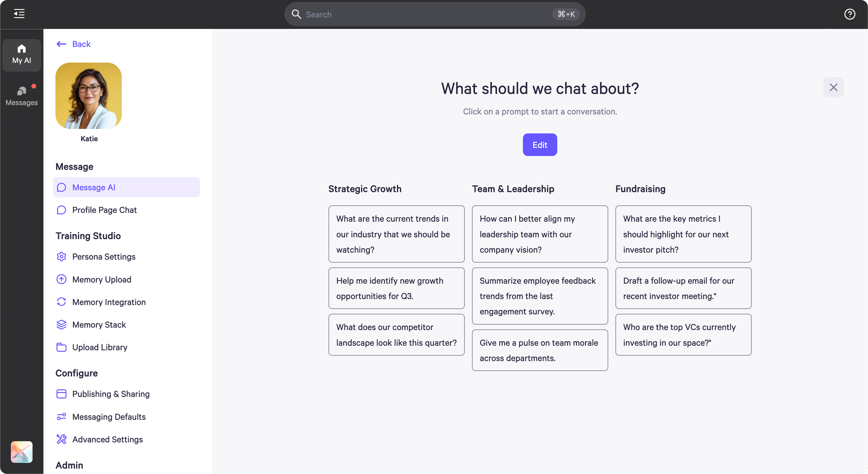Open Advanced Settings
The height and width of the screenshot is (474, 868).
click(107, 439)
